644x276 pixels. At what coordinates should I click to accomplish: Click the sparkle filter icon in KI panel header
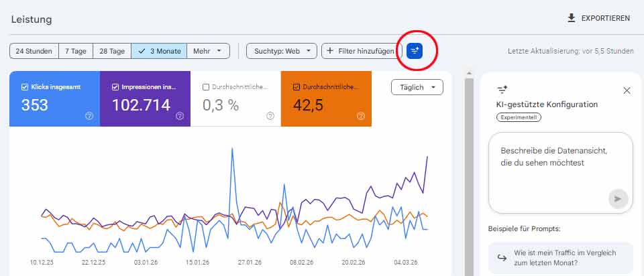[x=502, y=89]
